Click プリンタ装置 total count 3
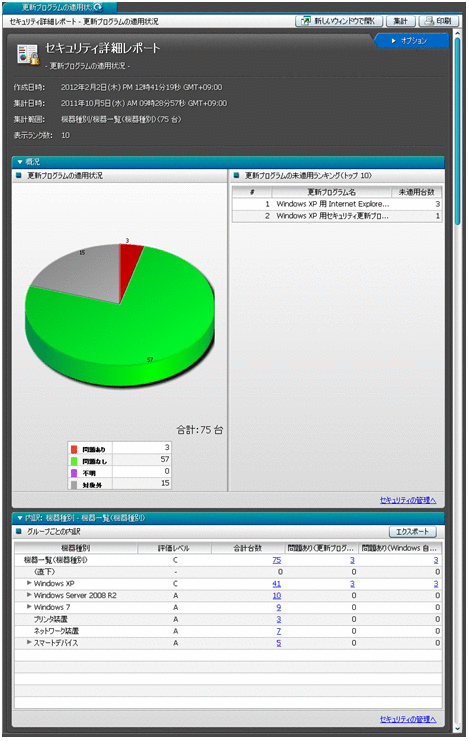Image resolution: width=469 pixels, height=741 pixels. pos(279,619)
